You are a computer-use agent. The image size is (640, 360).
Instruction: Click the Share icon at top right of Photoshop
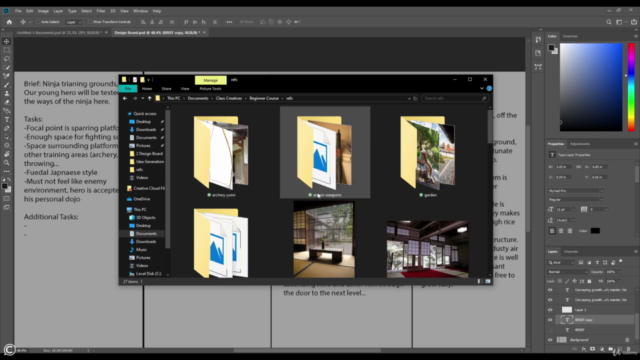tap(633, 22)
